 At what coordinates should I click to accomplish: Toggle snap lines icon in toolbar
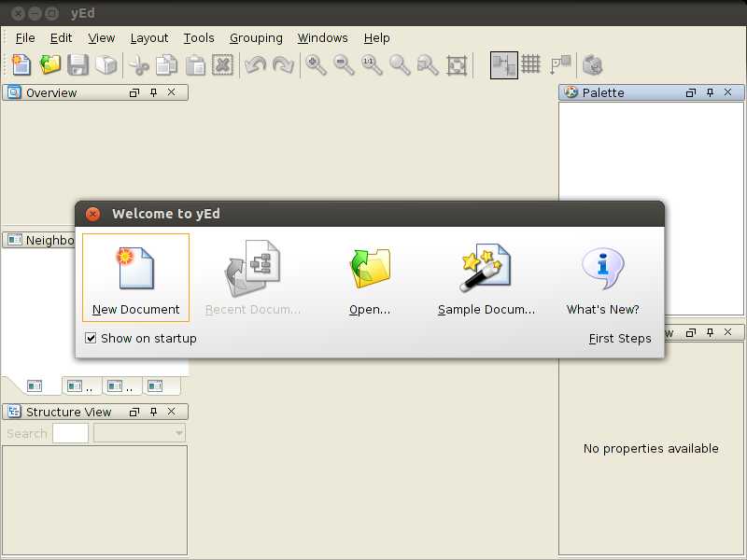tap(560, 64)
